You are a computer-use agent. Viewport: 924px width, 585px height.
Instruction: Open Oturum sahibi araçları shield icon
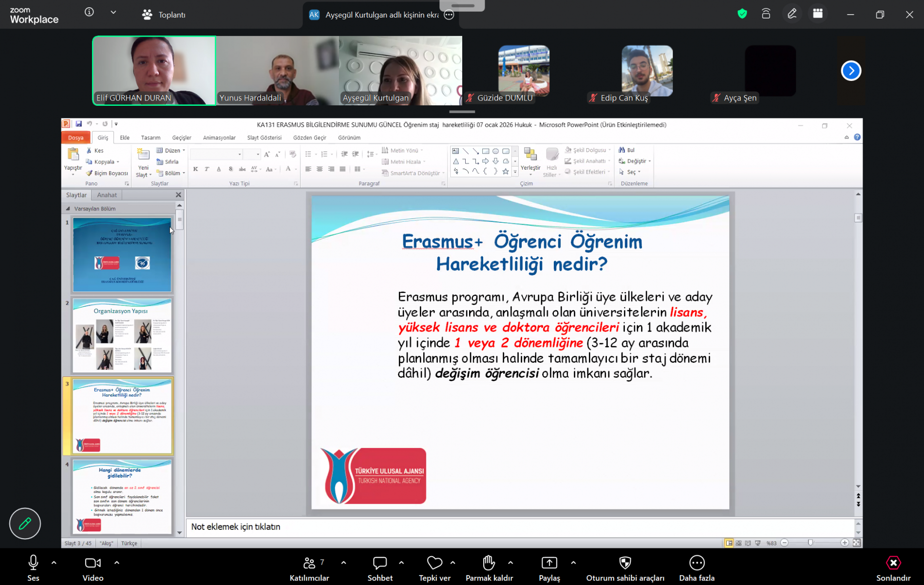pyautogui.click(x=625, y=564)
